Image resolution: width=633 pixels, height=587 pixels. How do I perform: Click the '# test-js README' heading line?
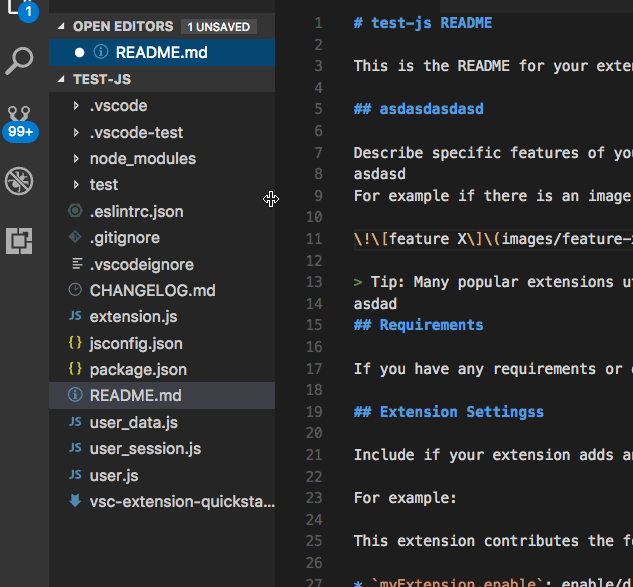[x=423, y=23]
